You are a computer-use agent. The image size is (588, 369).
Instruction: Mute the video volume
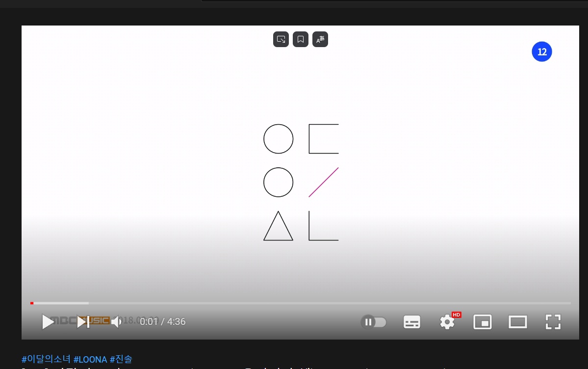click(x=116, y=322)
